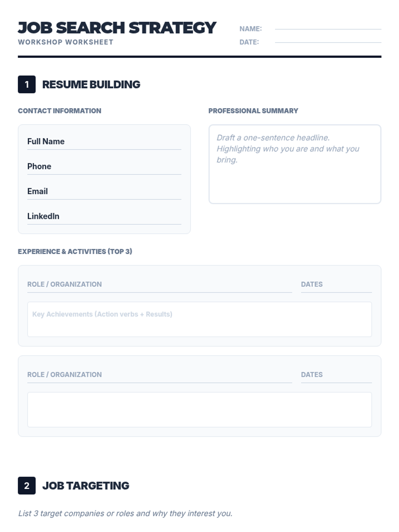The width and height of the screenshot is (399, 532).
Task: Click the Resume Building section heading
Action: click(x=91, y=84)
